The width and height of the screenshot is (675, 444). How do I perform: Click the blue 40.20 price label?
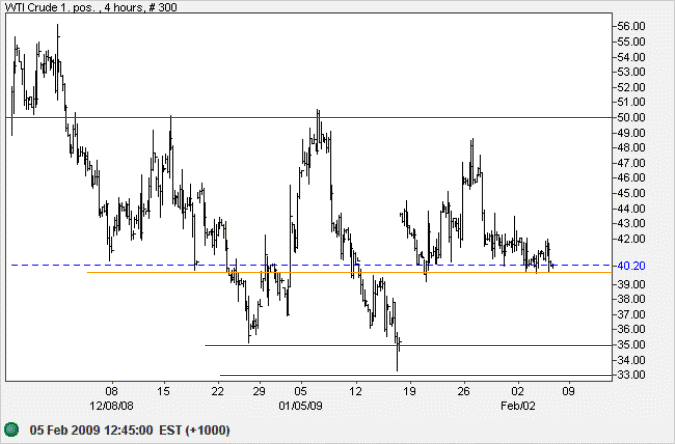coord(631,266)
